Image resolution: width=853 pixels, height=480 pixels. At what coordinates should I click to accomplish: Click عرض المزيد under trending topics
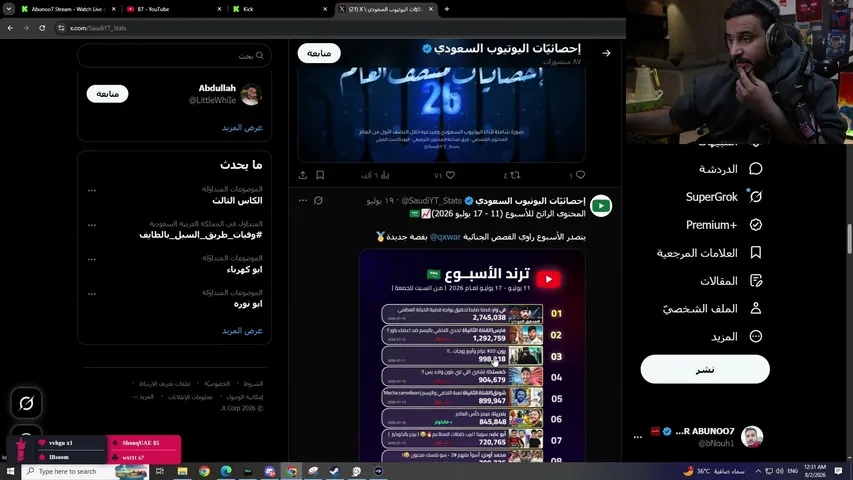coord(242,330)
